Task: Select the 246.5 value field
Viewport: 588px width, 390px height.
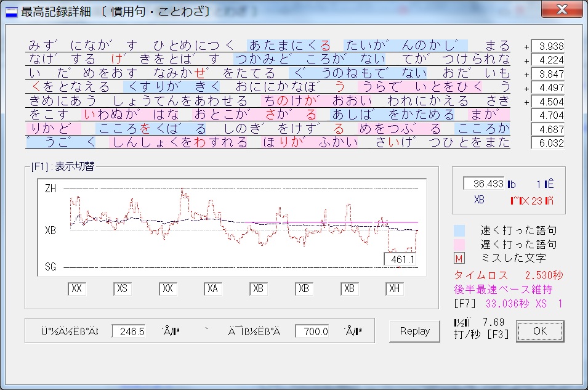Action: click(128, 331)
